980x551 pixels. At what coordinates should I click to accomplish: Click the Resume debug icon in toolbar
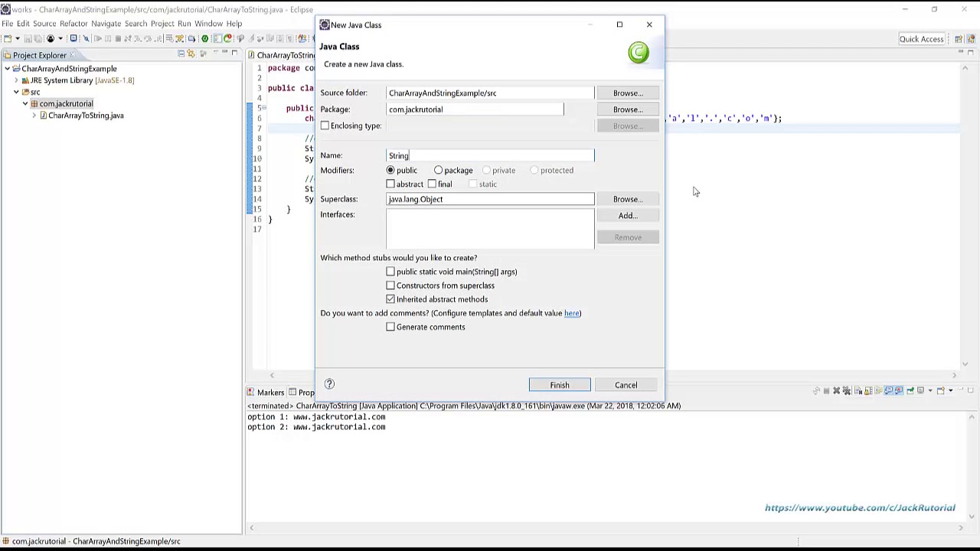[x=97, y=38]
